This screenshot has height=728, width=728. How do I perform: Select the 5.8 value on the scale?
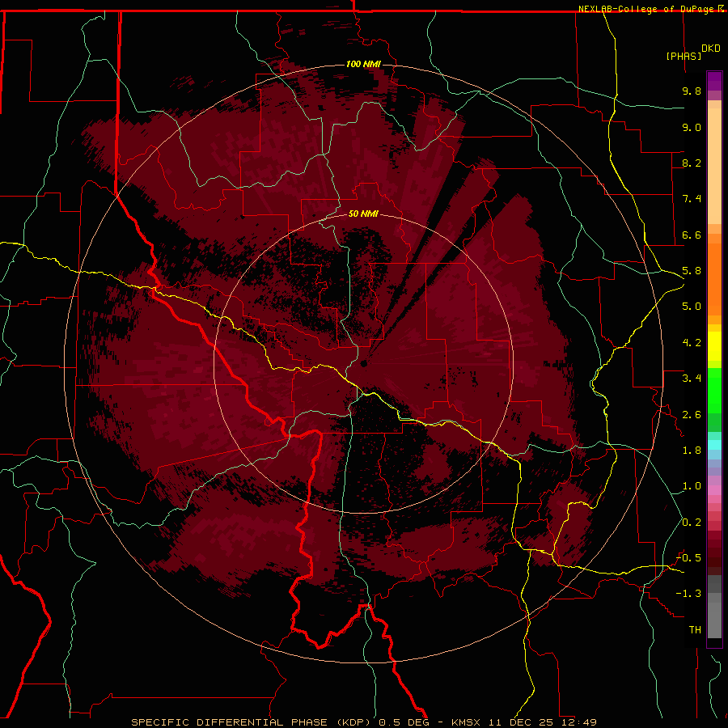(x=692, y=271)
